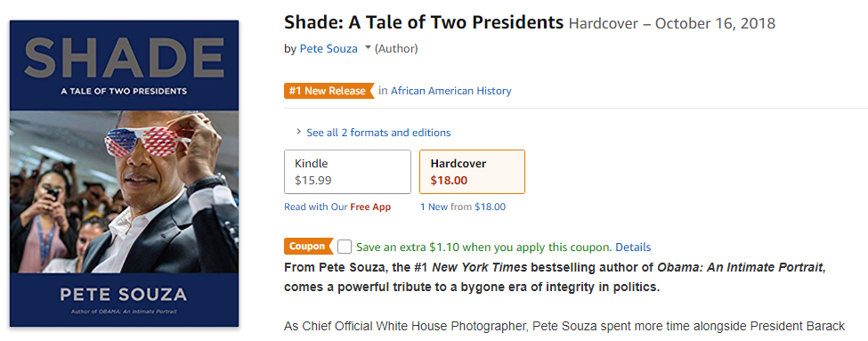Open the Pete Souza author dropdown arrow
Viewport: 868px width, 341px height.
[x=367, y=48]
